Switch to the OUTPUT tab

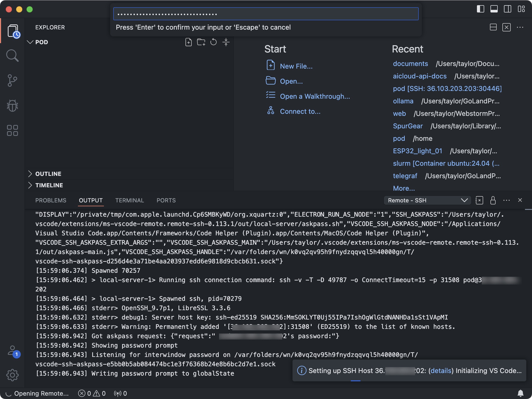[x=91, y=200]
